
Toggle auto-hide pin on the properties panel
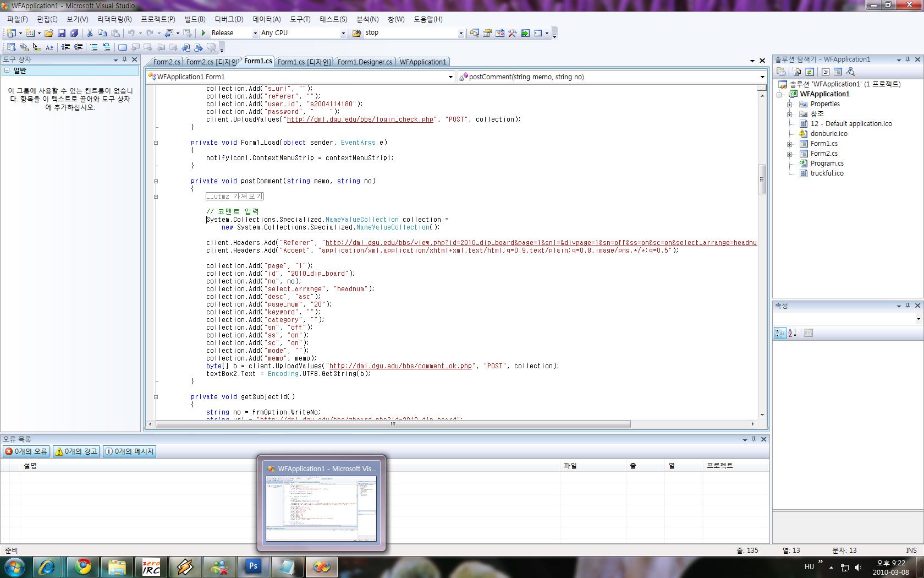pyautogui.click(x=908, y=306)
